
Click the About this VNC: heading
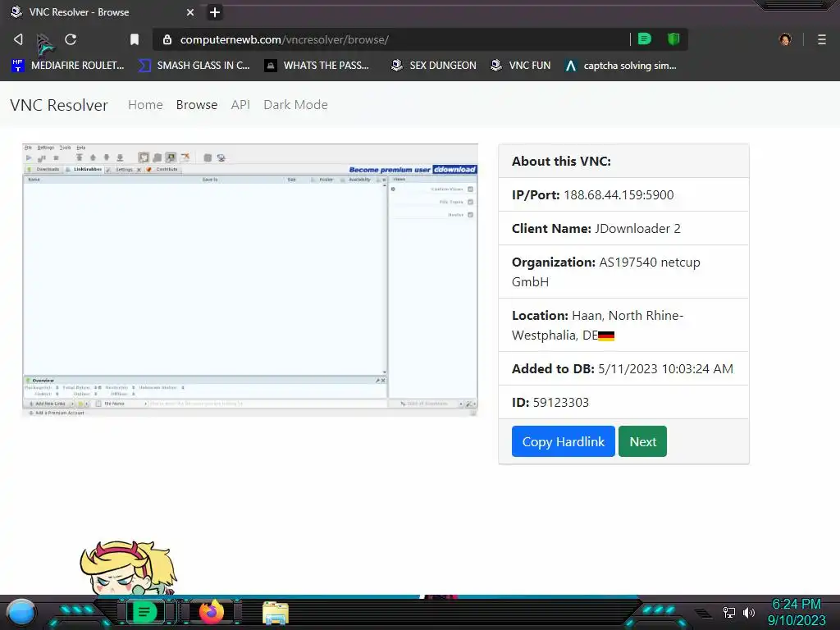point(561,162)
